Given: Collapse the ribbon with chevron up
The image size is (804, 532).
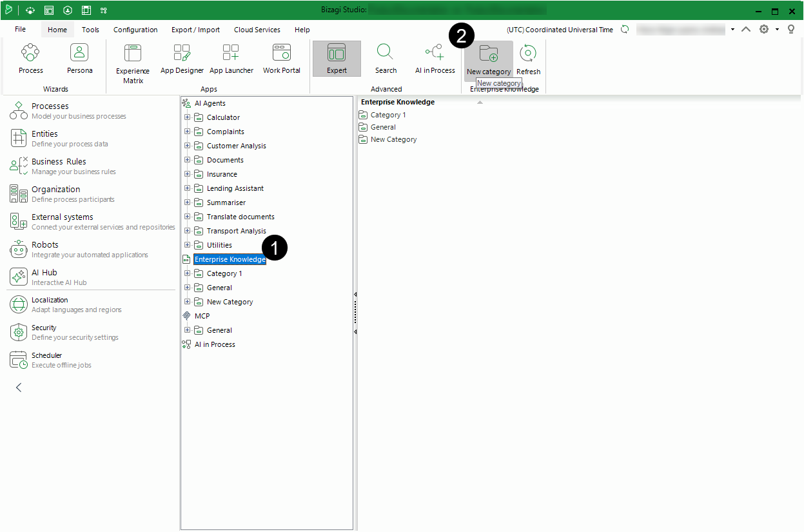Looking at the screenshot, I should pyautogui.click(x=746, y=29).
